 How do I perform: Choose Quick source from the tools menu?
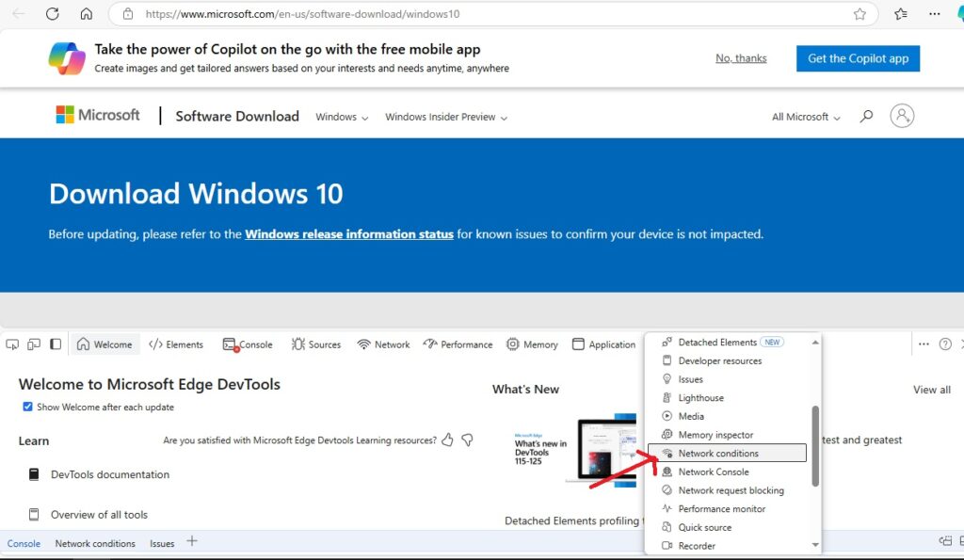(728, 527)
